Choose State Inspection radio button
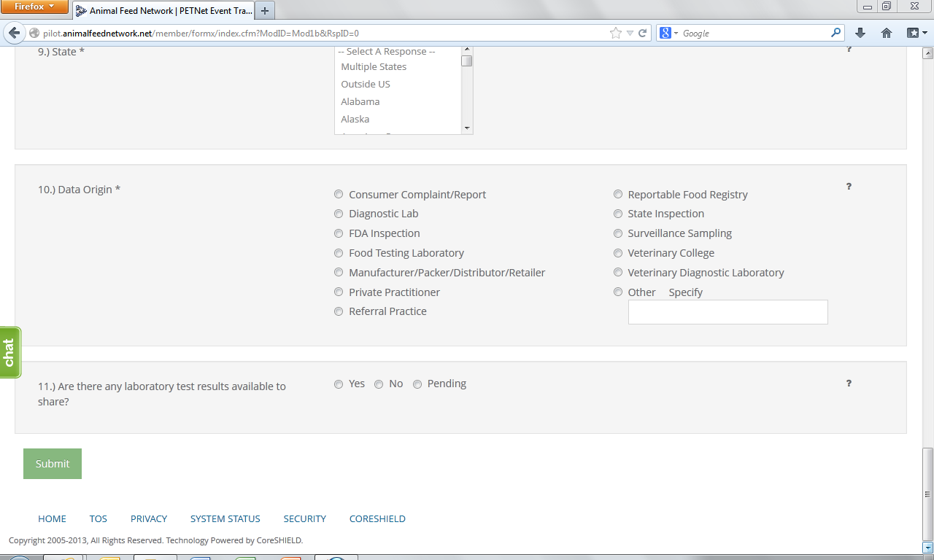 pos(618,214)
